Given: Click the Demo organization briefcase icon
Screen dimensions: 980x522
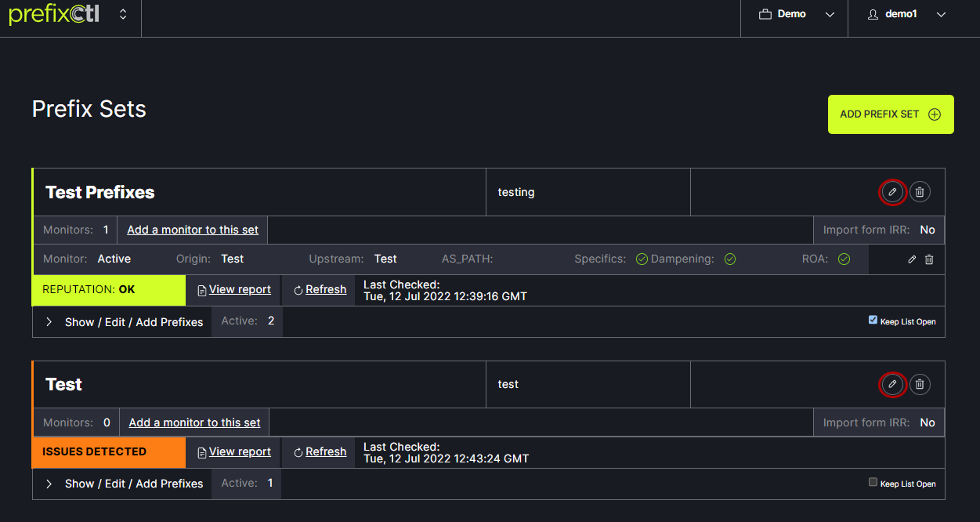Looking at the screenshot, I should 765,14.
